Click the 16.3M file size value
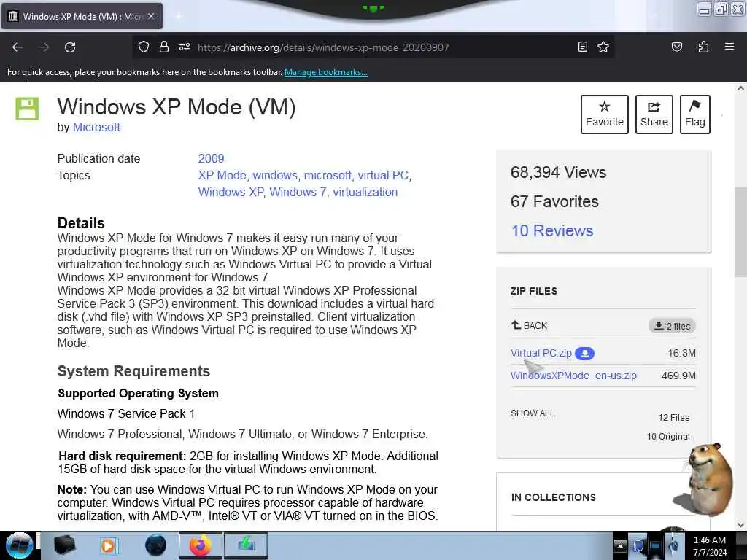This screenshot has width=747, height=560. click(681, 353)
